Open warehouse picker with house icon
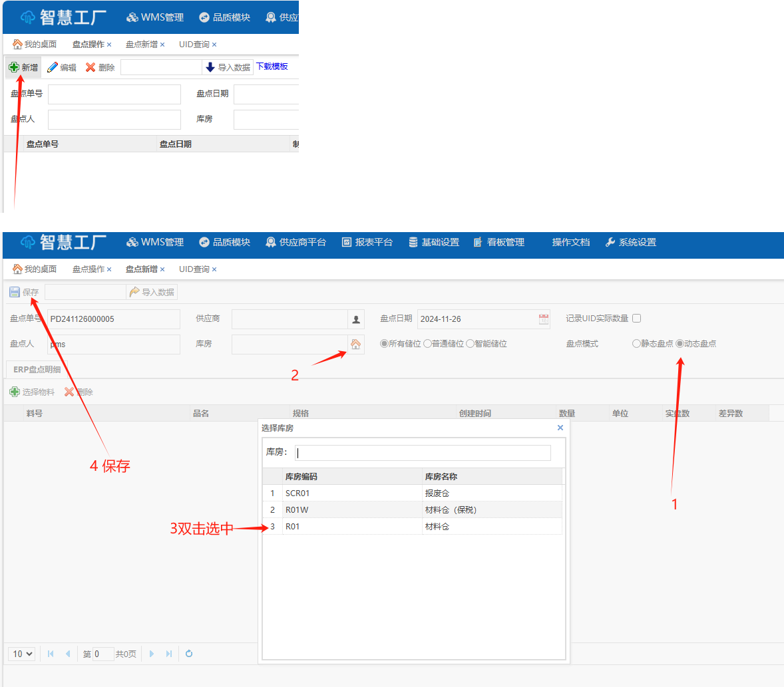The image size is (784, 687). (x=355, y=344)
